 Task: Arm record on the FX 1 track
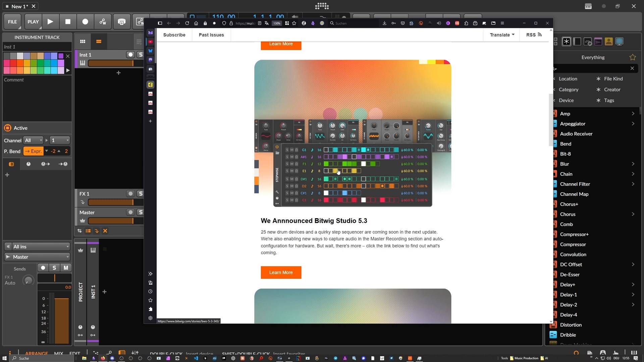pos(130,194)
